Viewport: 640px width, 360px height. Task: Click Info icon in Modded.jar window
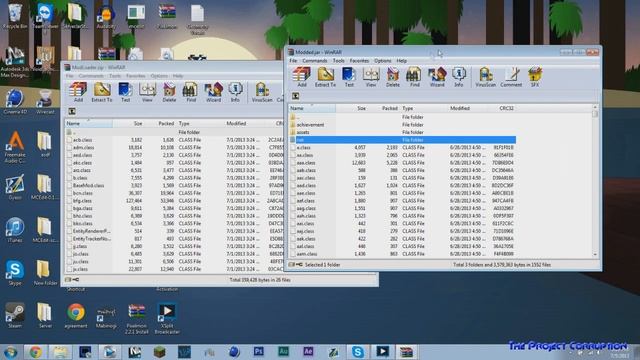click(458, 77)
